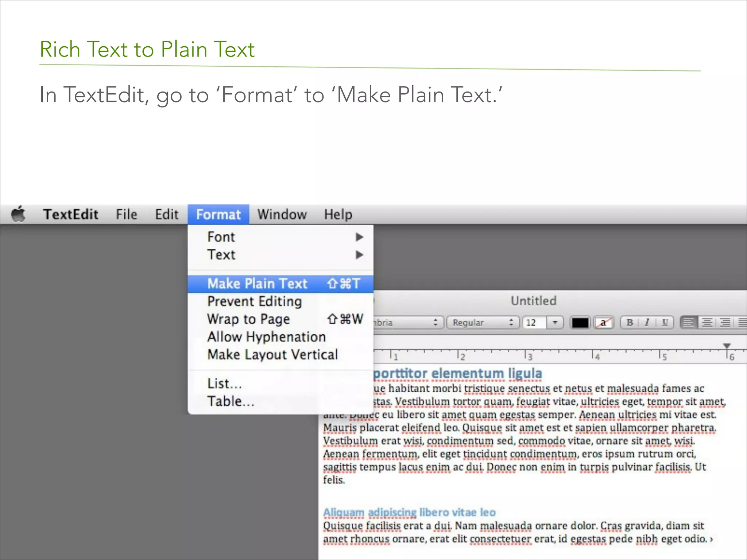Click text background color 'a' button

(x=604, y=323)
